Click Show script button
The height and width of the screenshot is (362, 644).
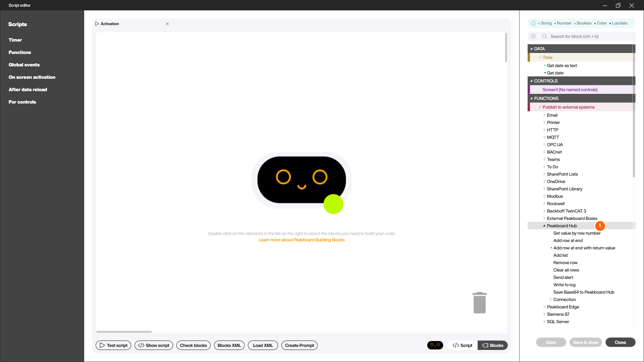coord(154,345)
